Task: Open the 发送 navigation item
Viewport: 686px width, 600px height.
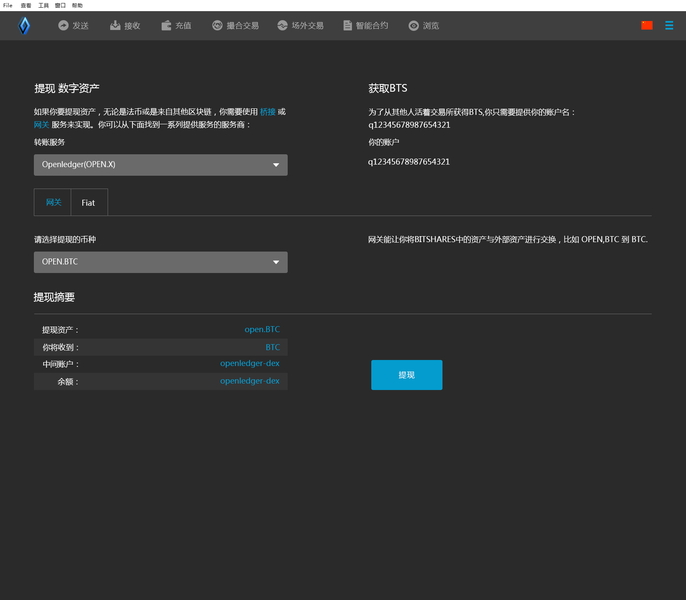Action: point(74,25)
